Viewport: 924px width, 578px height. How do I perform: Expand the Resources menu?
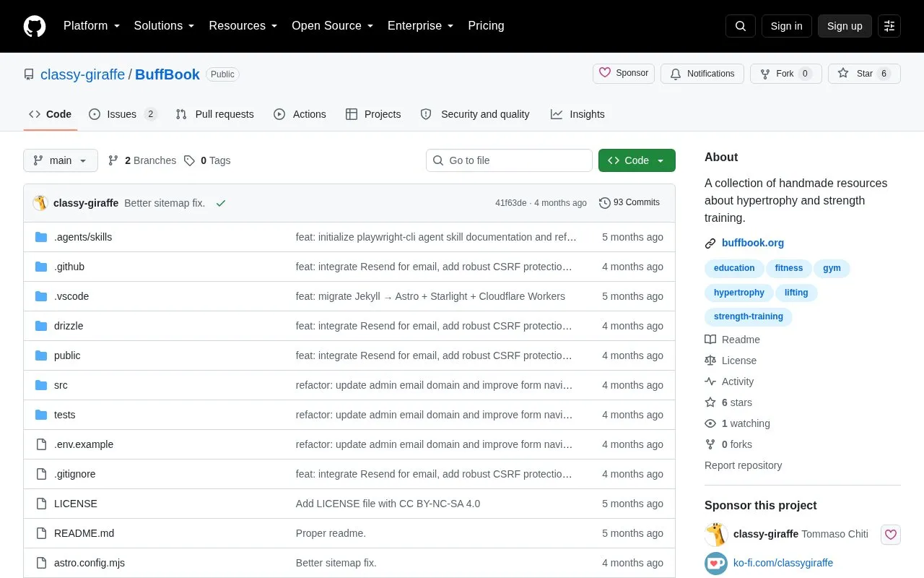tap(243, 26)
